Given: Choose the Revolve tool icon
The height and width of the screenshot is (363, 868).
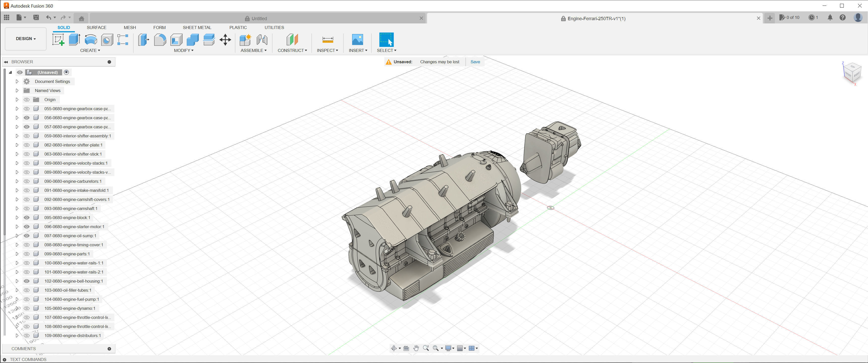Looking at the screenshot, I should point(91,40).
